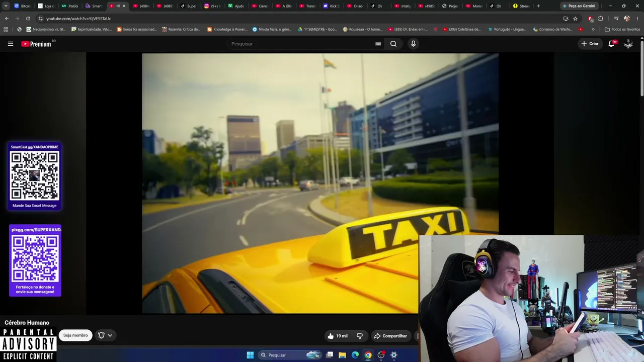644x362 pixels.
Task: Open the YouTube account avatar menu
Action: (628, 44)
